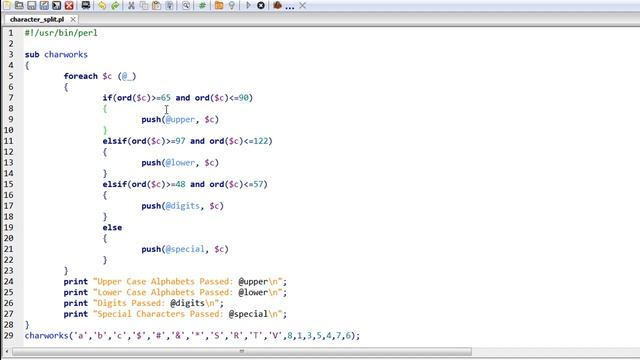640x360 pixels.
Task: Open the toolbar overflow ellipsis
Action: coord(290,6)
